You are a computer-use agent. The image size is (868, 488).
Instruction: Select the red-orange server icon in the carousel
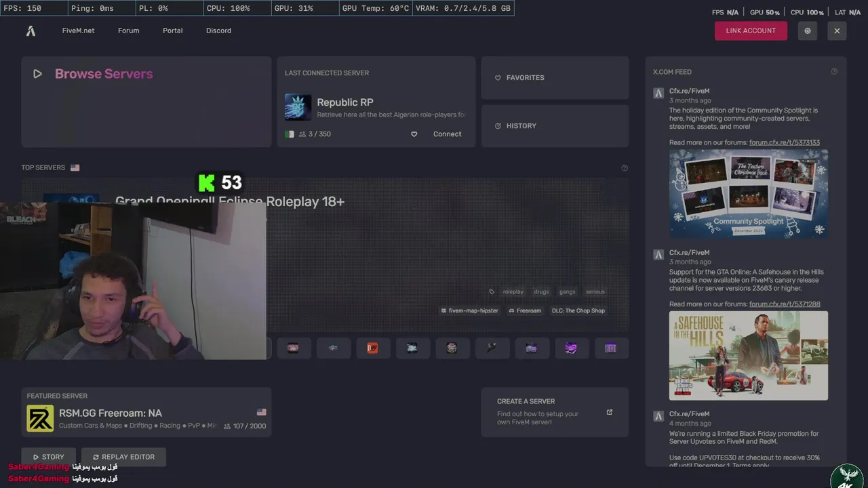[372, 348]
